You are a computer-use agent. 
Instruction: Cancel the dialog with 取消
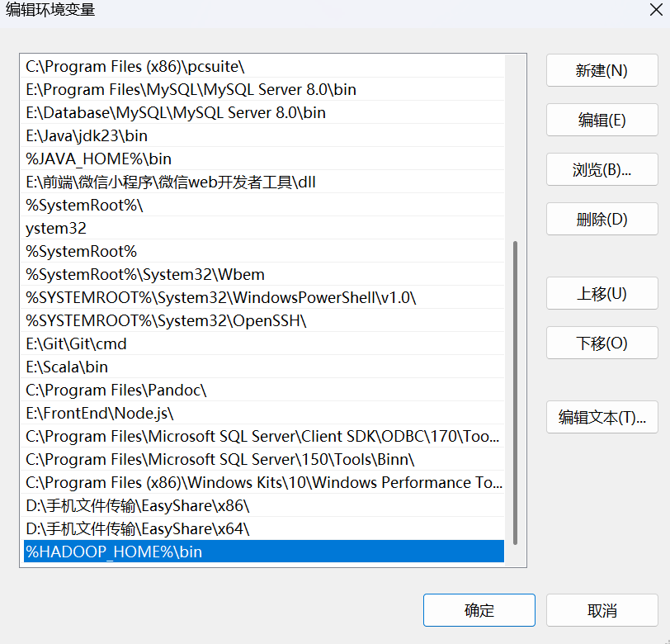click(x=602, y=611)
